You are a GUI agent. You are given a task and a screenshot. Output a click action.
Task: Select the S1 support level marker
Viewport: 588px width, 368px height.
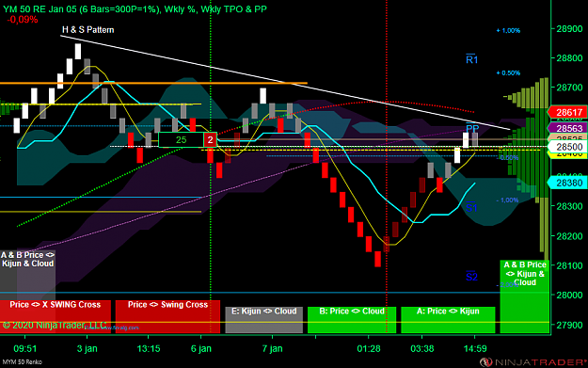tap(471, 207)
